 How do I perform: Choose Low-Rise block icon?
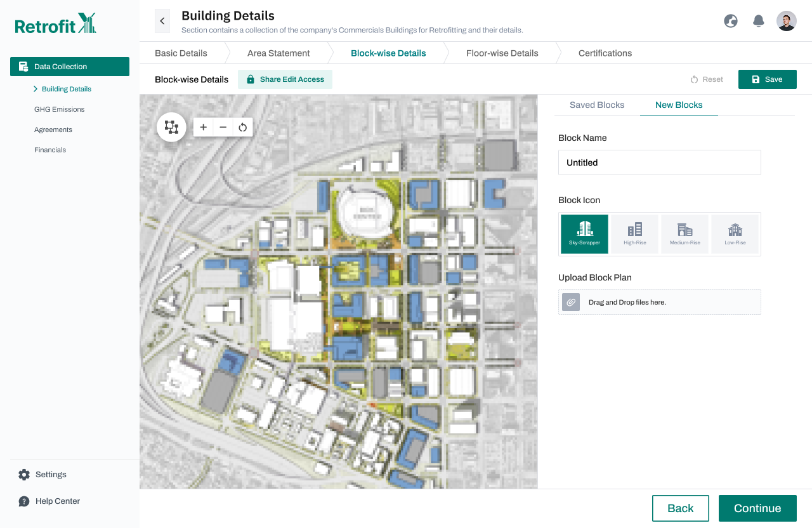[x=735, y=234]
